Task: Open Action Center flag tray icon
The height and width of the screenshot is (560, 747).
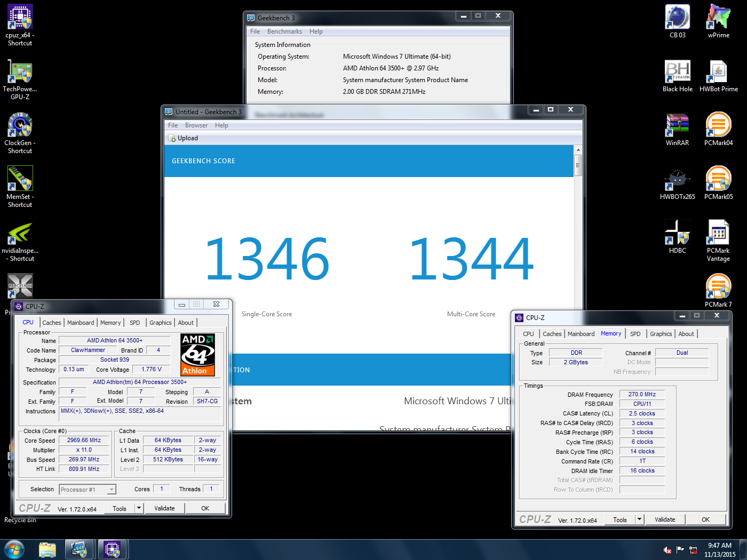Action: click(680, 550)
